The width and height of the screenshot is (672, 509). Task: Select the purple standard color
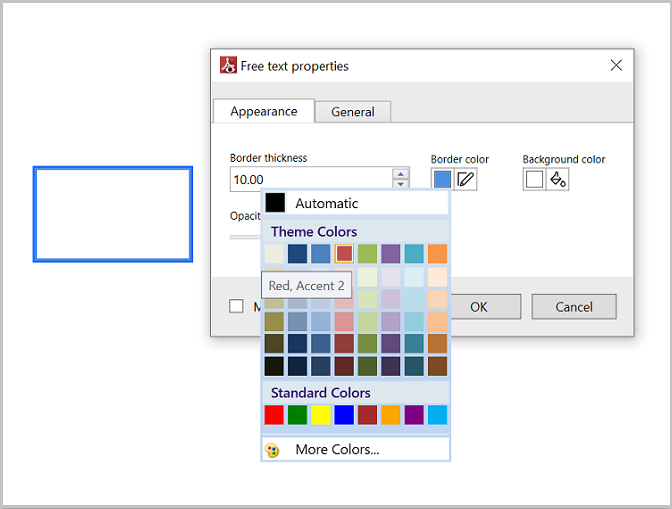click(414, 414)
